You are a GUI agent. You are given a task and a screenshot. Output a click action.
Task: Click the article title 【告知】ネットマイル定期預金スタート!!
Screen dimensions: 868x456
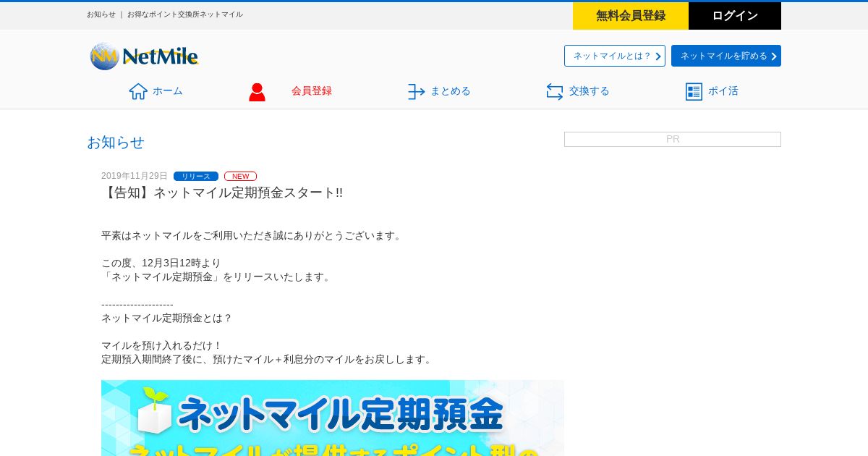coord(222,193)
